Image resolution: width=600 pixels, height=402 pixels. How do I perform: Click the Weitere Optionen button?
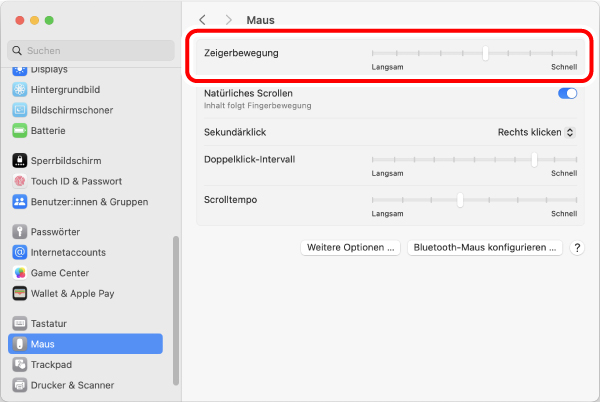click(350, 247)
